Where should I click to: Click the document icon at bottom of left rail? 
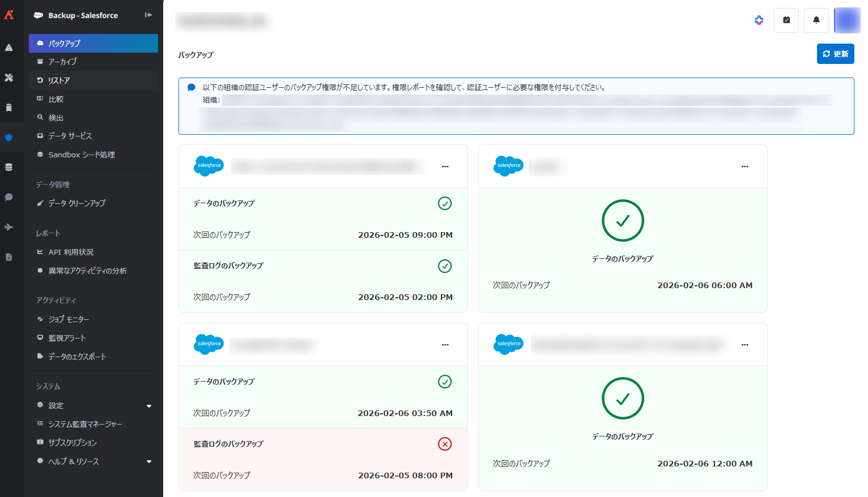click(10, 257)
